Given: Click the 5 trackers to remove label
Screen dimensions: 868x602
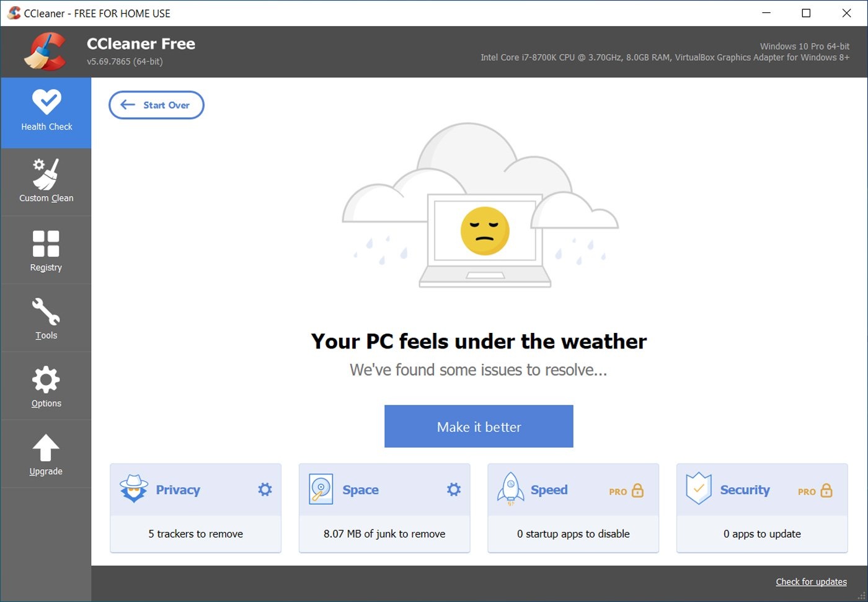Looking at the screenshot, I should [x=195, y=534].
